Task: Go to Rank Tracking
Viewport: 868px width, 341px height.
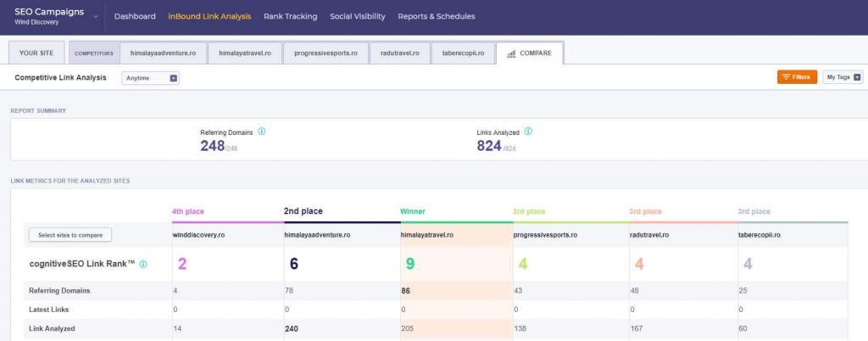Action: [290, 17]
